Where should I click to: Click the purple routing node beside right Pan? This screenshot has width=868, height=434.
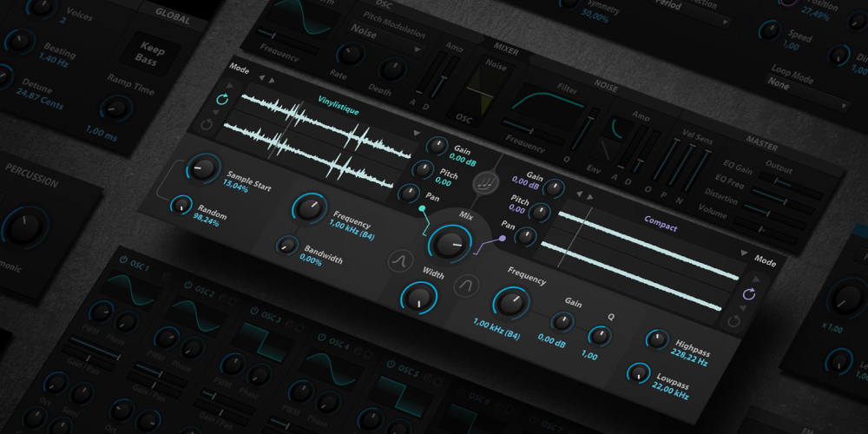503,239
